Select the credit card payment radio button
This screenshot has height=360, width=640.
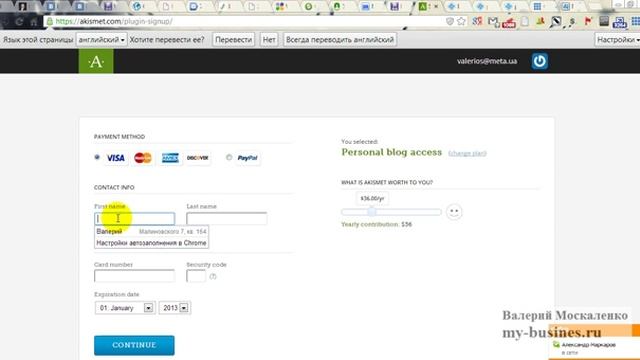(97, 157)
